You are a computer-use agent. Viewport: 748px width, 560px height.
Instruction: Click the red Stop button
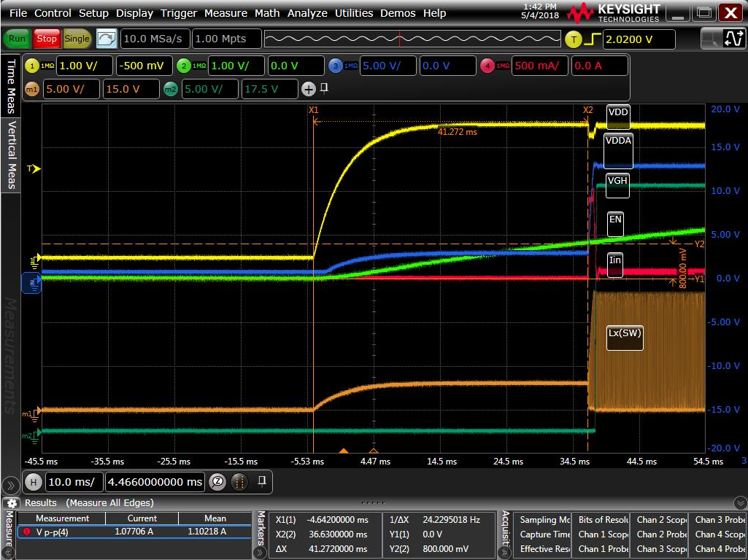point(46,39)
